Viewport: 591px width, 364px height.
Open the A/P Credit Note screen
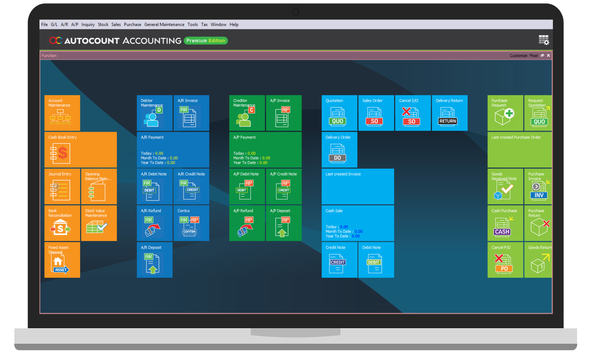(x=284, y=186)
